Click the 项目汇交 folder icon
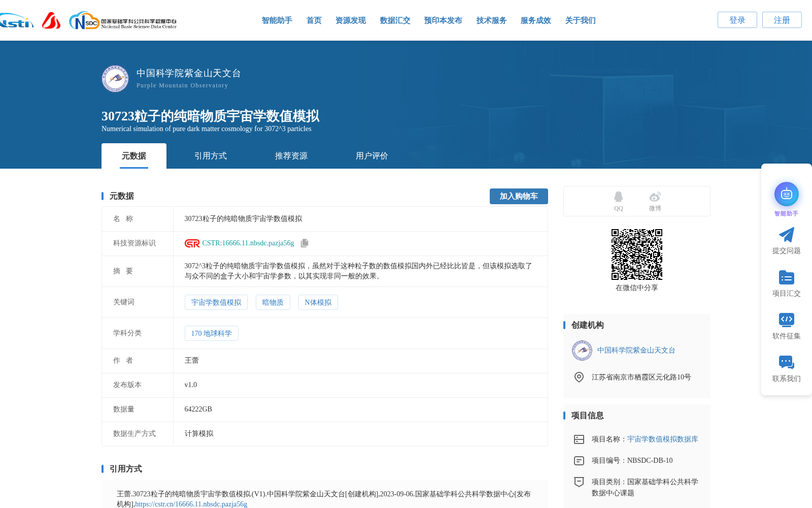 tap(787, 277)
